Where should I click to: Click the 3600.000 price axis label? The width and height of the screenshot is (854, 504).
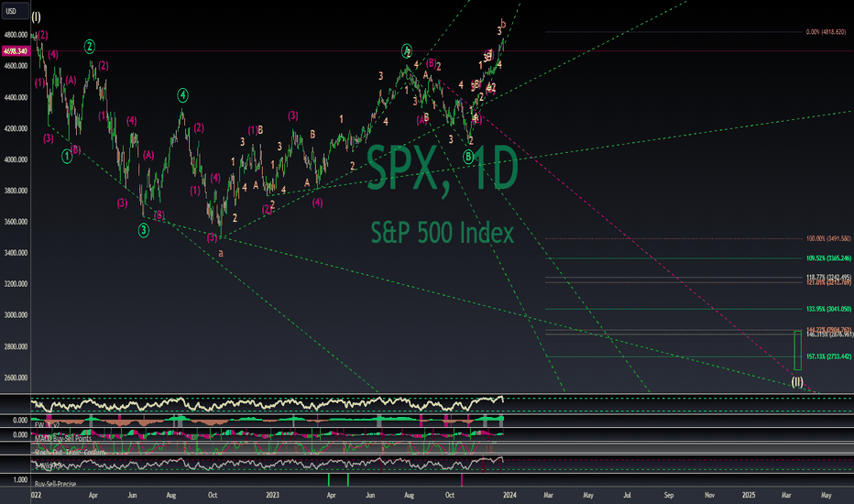pos(16,222)
